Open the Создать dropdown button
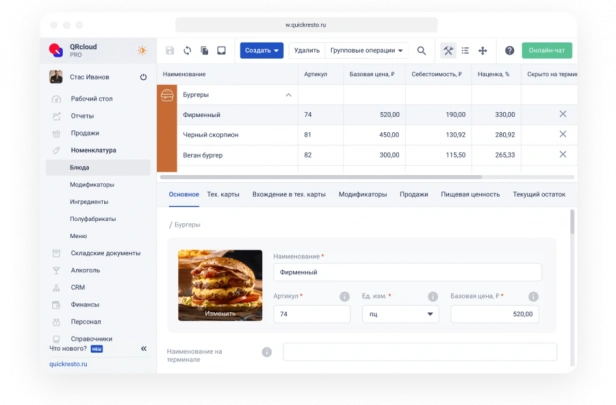The height and width of the screenshot is (405, 616). [x=262, y=51]
